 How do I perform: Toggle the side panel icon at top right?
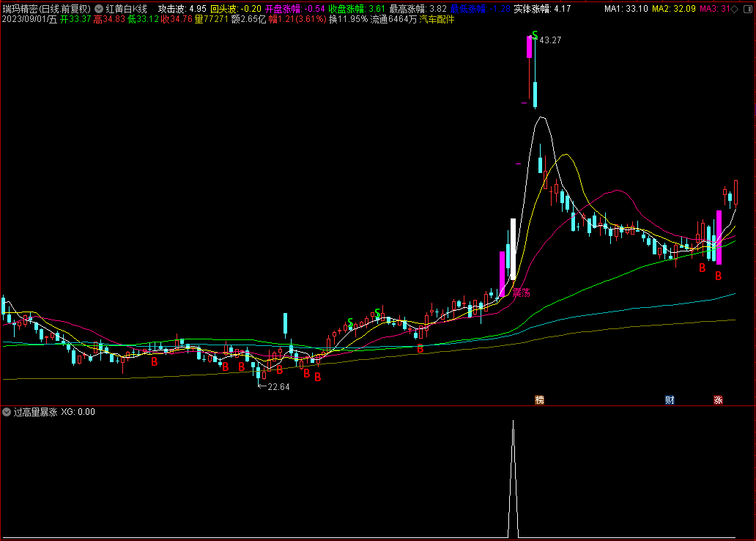click(748, 9)
